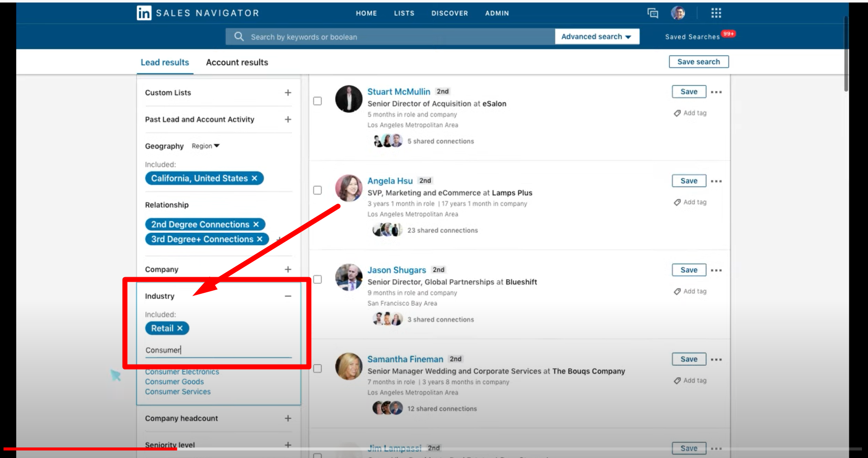Click the Industry text input with Consumer
868x458 pixels.
(x=218, y=350)
